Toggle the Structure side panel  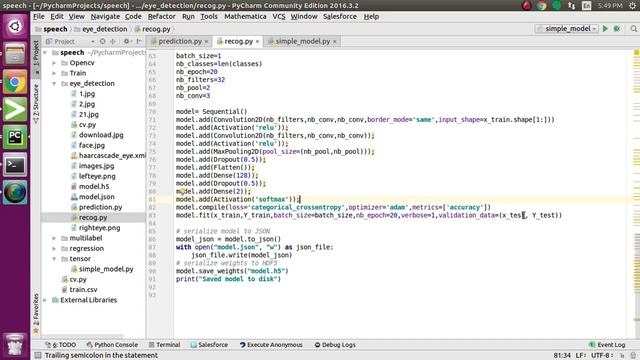pyautogui.click(x=36, y=104)
